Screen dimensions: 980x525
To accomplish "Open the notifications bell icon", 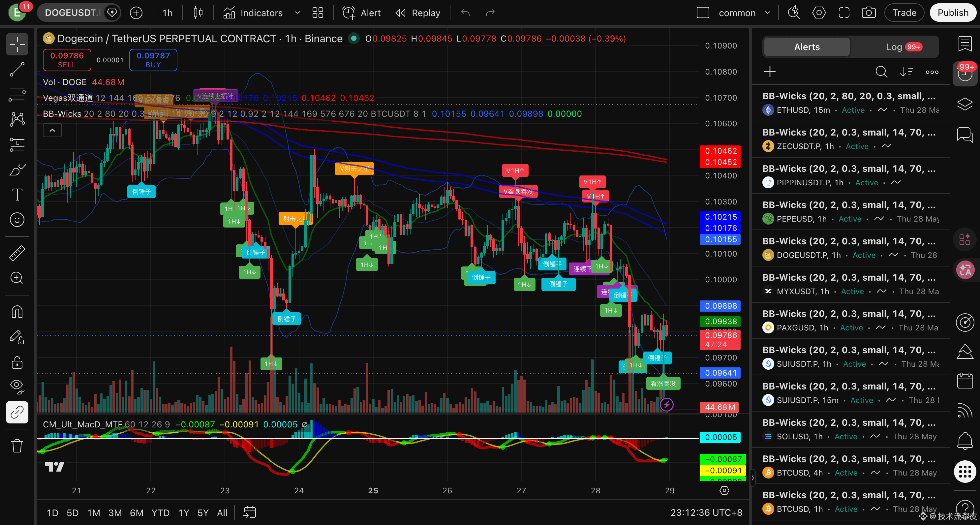I will pos(965,441).
